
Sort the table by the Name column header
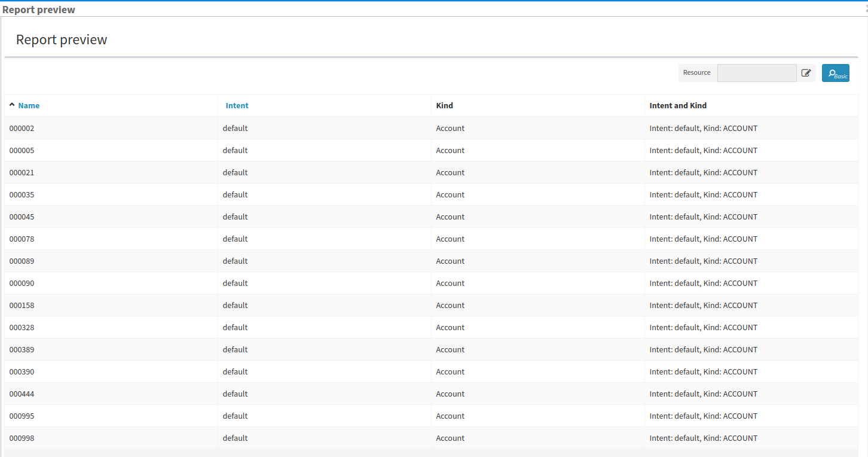click(29, 105)
